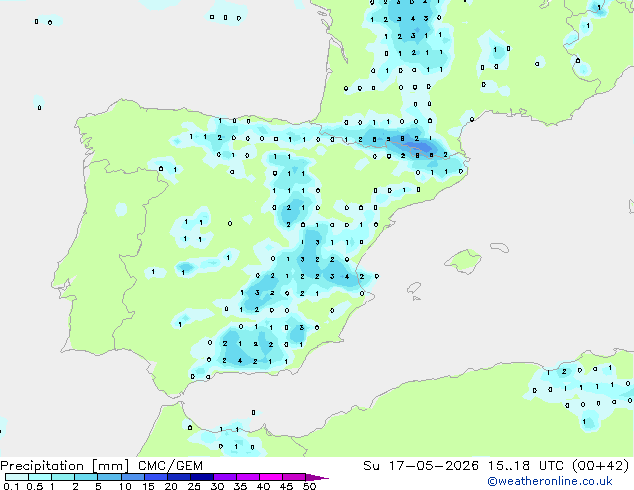Click the 1–2 mm legend color box
The image size is (634, 490).
point(63,477)
